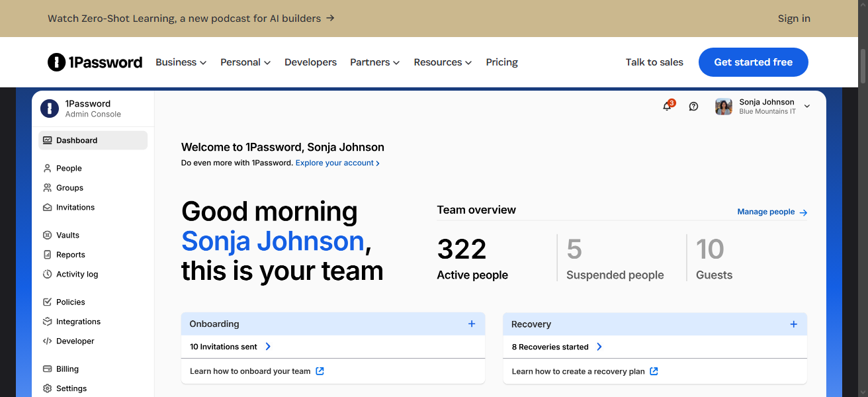Image resolution: width=868 pixels, height=397 pixels.
Task: Click external link icon for onboarding your team
Action: point(320,371)
